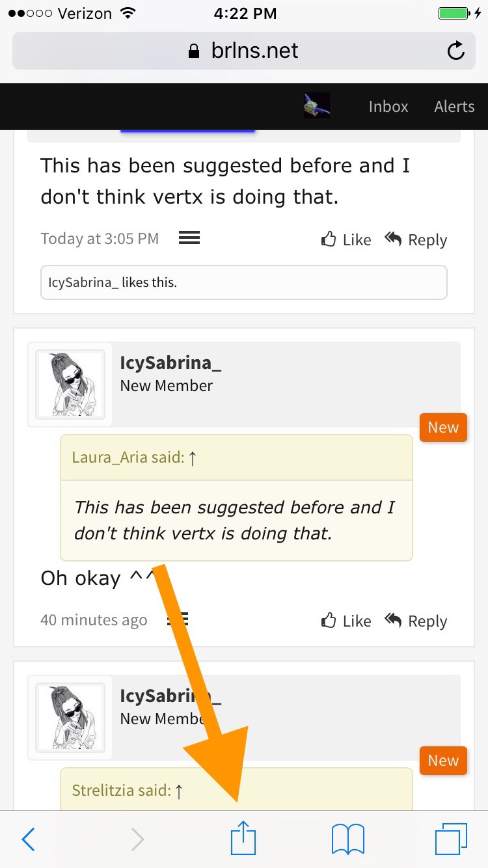Jump to Strelitzia's quoted post arrow
The width and height of the screenshot is (488, 868).
(179, 791)
